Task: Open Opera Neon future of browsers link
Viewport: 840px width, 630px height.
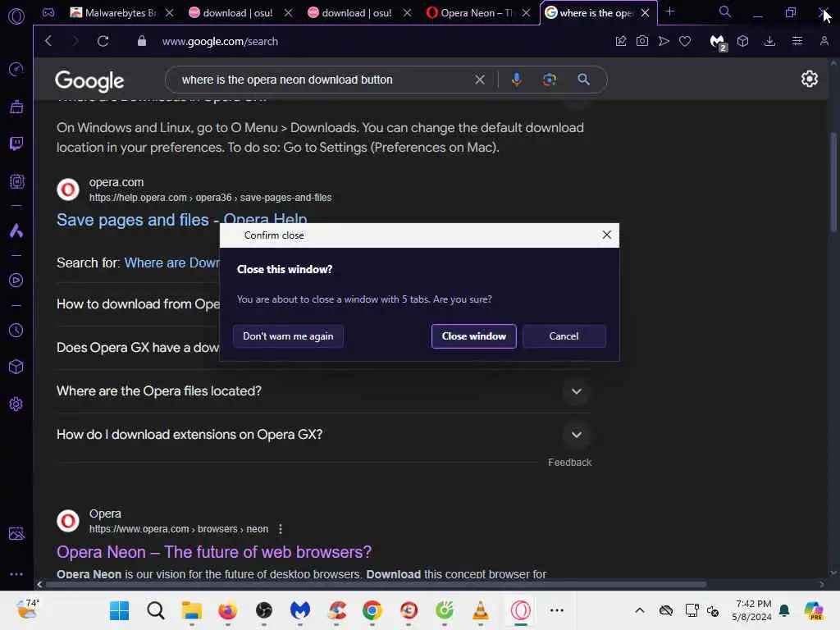Action: pyautogui.click(x=214, y=552)
